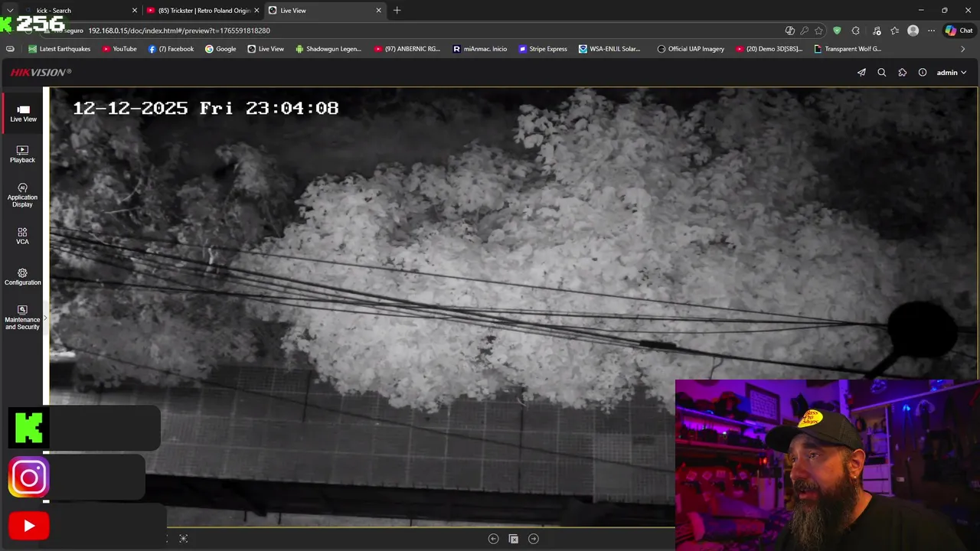The height and width of the screenshot is (551, 980).
Task: Open Shadowgun Legen... bookmark
Action: pos(328,49)
